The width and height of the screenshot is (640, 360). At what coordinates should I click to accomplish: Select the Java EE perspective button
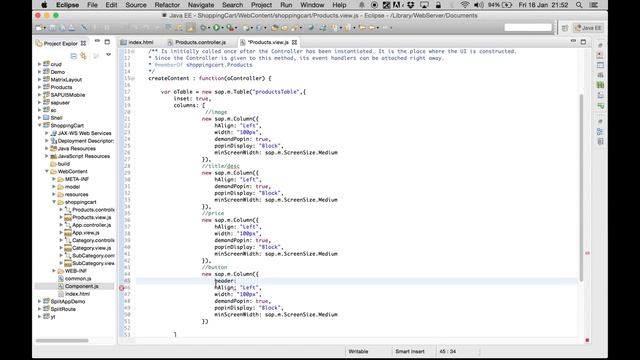(x=588, y=28)
